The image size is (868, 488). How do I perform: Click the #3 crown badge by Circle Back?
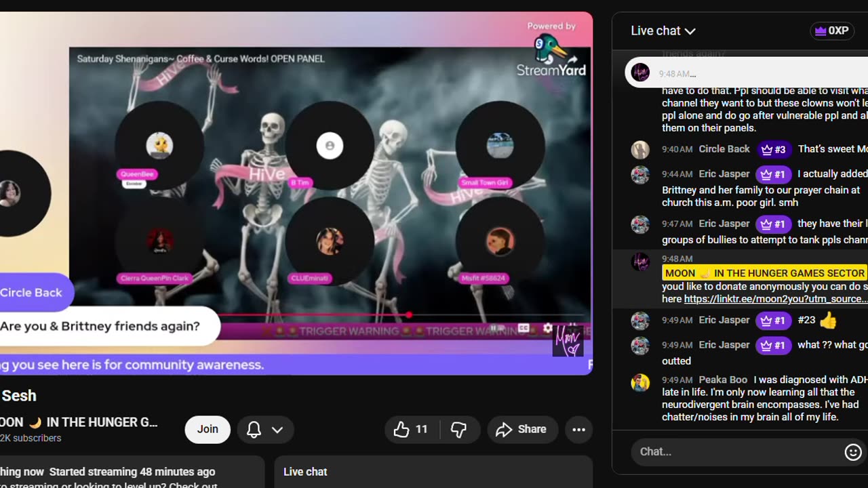click(x=774, y=149)
